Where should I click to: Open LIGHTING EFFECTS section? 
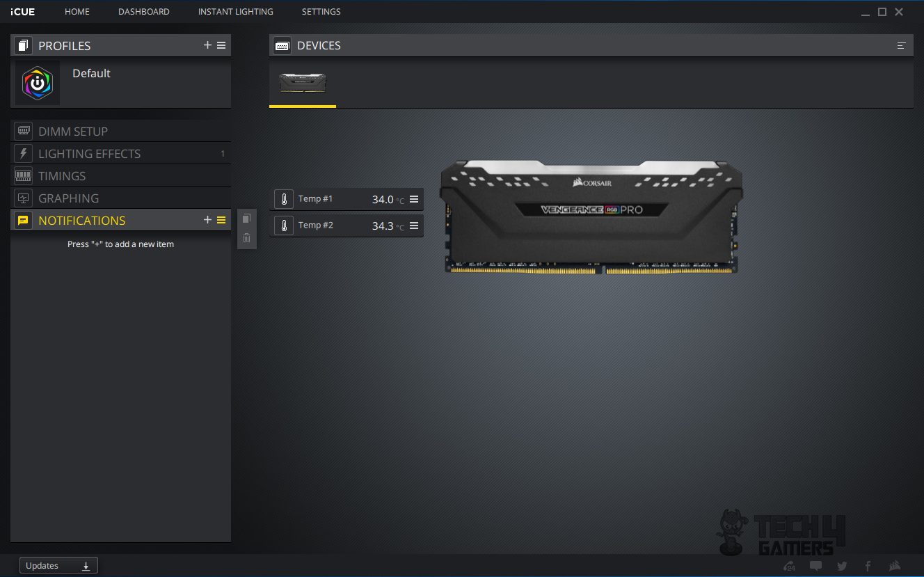(x=120, y=153)
